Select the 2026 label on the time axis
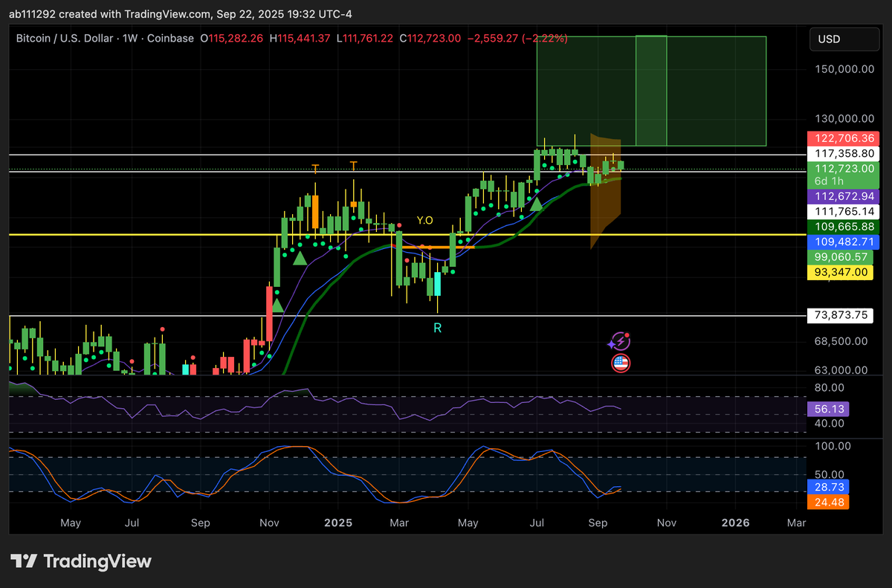Image resolution: width=892 pixels, height=588 pixels. click(x=735, y=523)
